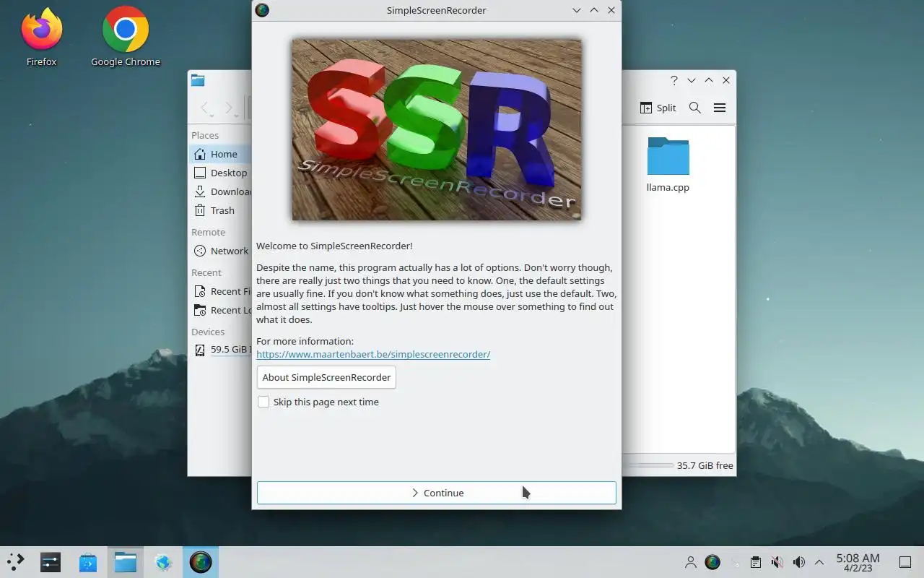Click the Dolphin window help button
This screenshot has width=924, height=578.
coord(674,80)
